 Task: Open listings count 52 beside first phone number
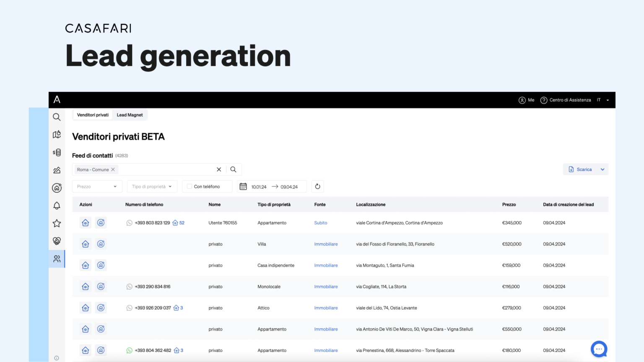[x=179, y=223]
